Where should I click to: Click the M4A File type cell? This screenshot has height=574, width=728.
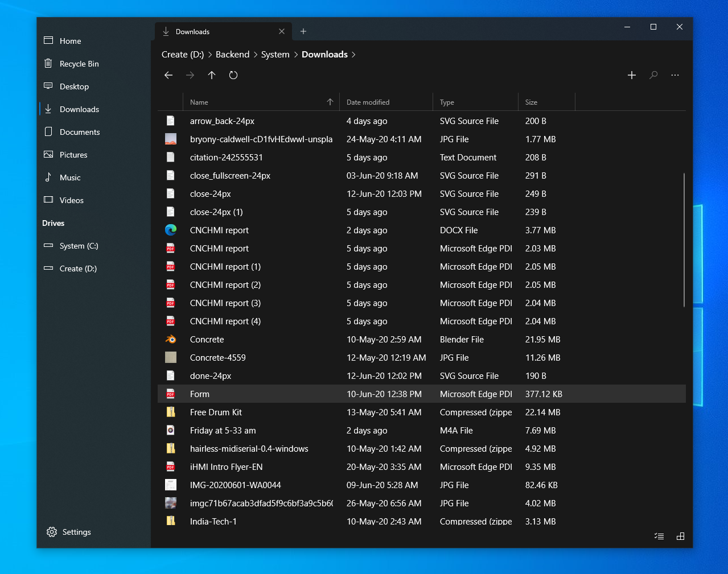click(x=456, y=431)
